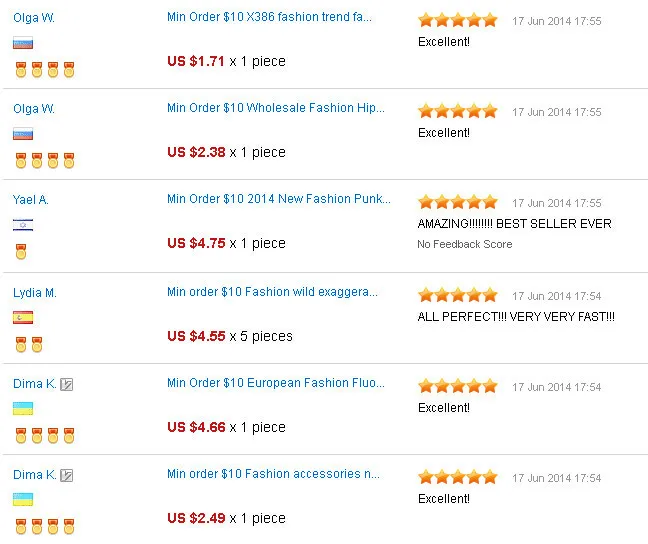Click the first medal icon under Lydia M.
This screenshot has height=544, width=648.
pos(21,344)
